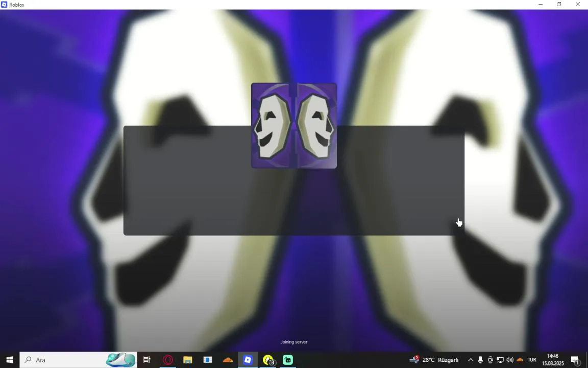Open the Windows Start menu
588x368 pixels.
tap(10, 360)
